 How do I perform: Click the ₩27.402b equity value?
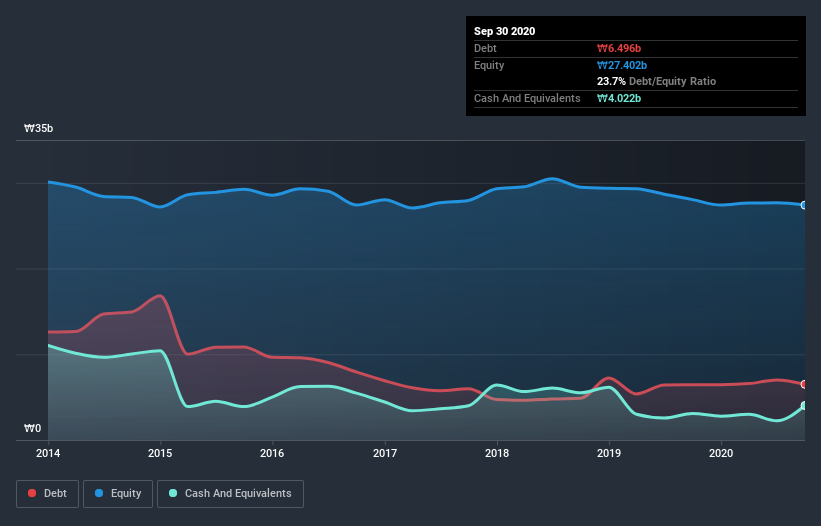point(622,65)
